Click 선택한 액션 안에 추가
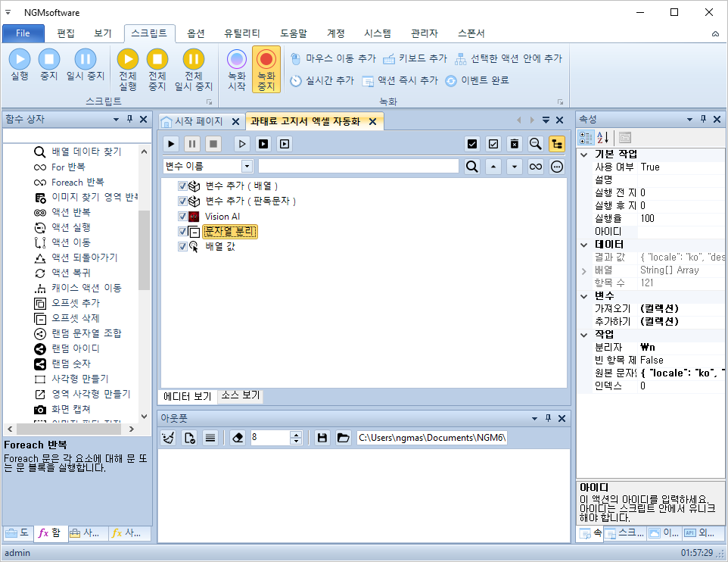 (x=508, y=58)
